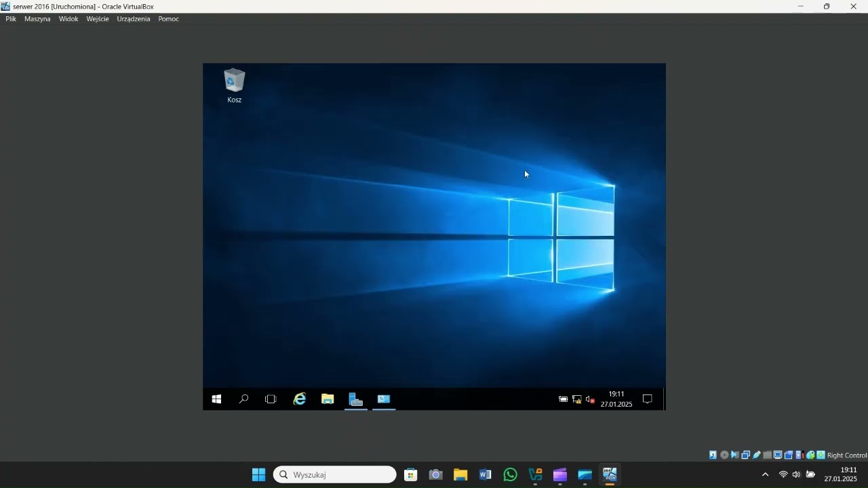The height and width of the screenshot is (488, 868).
Task: Click the guest network tray icon
Action: point(577,400)
